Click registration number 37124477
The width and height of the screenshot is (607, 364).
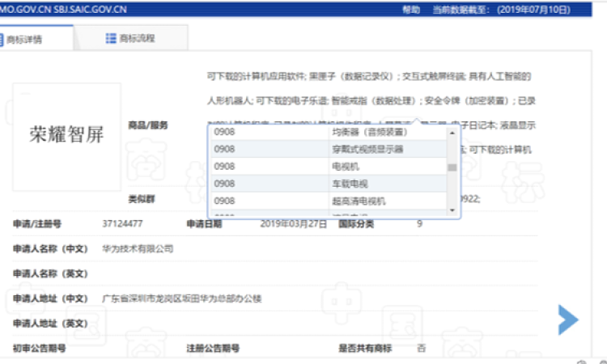pyautogui.click(x=123, y=223)
